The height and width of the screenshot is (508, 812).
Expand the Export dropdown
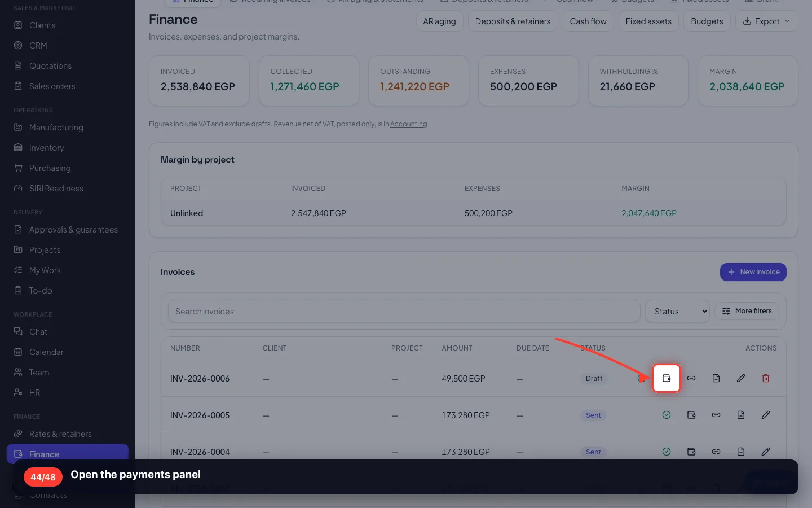[766, 21]
